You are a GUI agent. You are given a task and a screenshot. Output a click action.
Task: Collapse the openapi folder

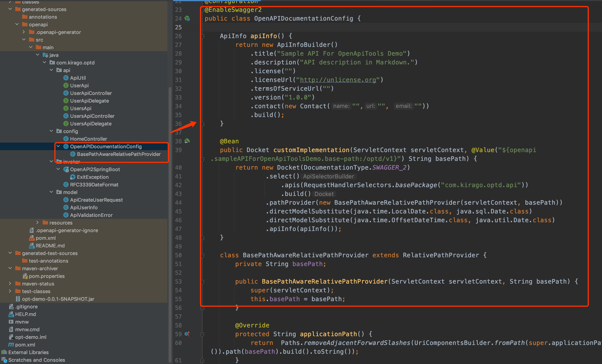point(17,24)
